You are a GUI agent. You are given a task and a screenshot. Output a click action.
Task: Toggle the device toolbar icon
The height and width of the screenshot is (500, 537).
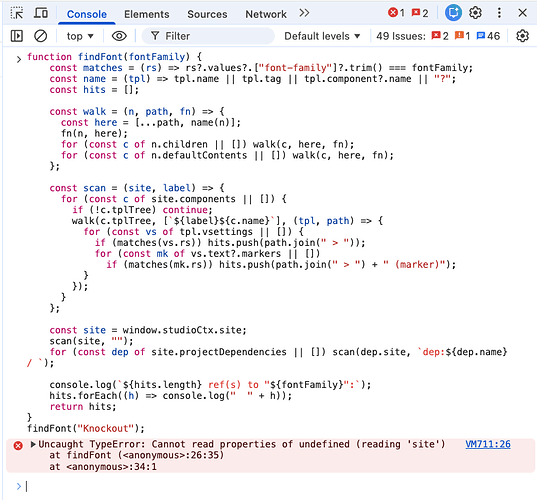pyautogui.click(x=41, y=13)
